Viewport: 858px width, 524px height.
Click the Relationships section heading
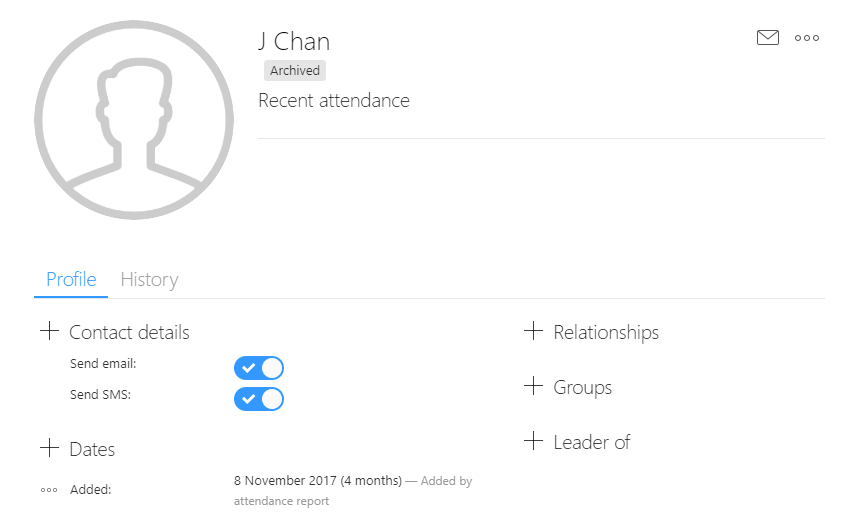pos(606,333)
